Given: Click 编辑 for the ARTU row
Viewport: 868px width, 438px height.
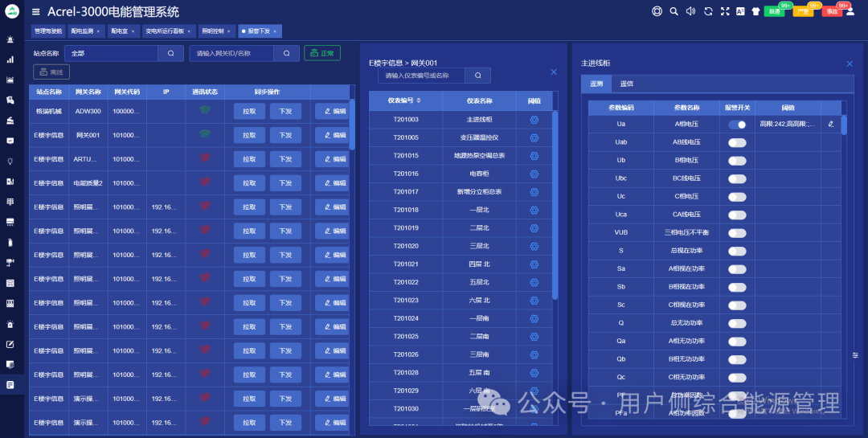Looking at the screenshot, I should click(334, 159).
